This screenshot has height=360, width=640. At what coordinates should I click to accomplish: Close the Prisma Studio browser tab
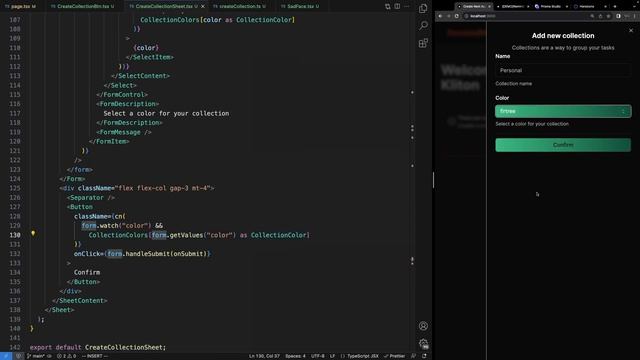(x=567, y=7)
